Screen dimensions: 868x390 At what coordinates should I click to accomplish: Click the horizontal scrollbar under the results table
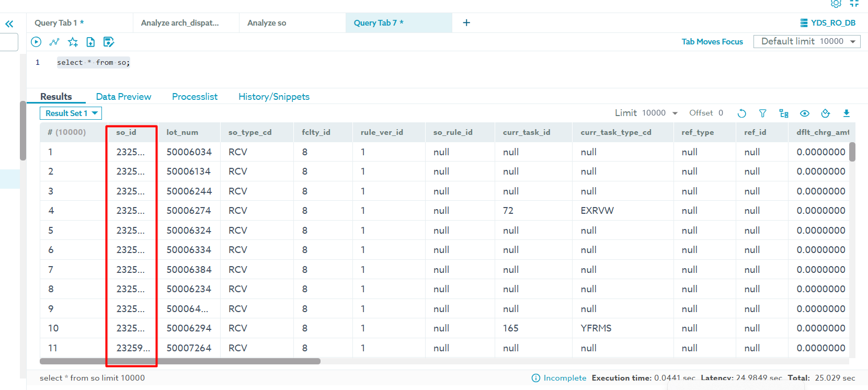tap(180, 361)
